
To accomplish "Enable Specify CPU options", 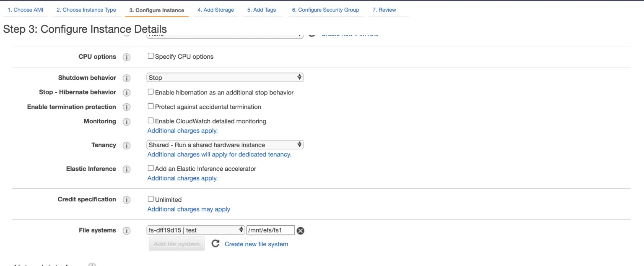I will point(151,56).
